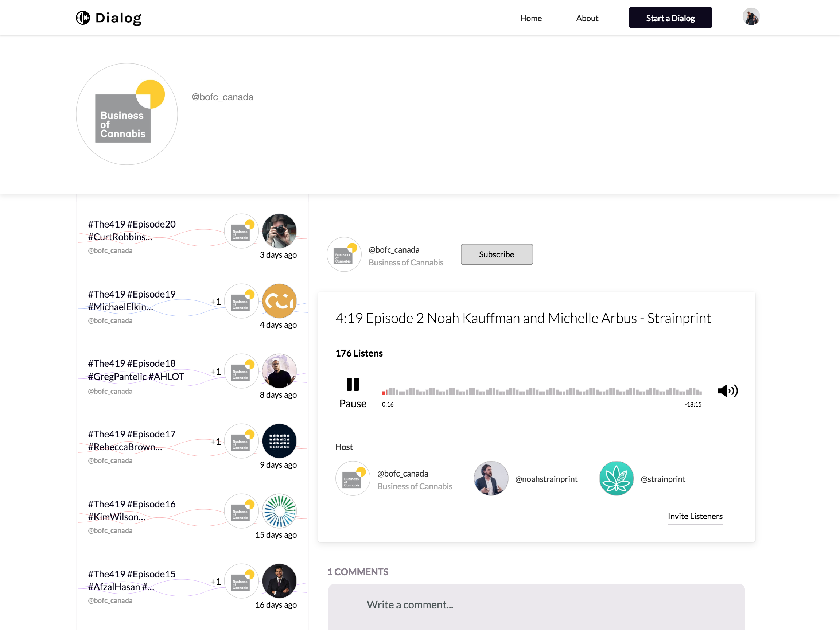Click the Invite Listeners link

tap(695, 517)
